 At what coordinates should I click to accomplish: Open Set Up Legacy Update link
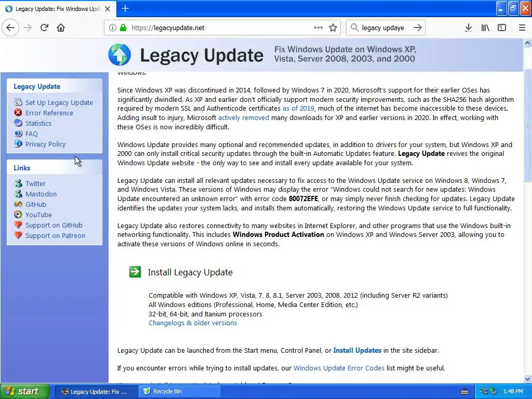point(59,102)
